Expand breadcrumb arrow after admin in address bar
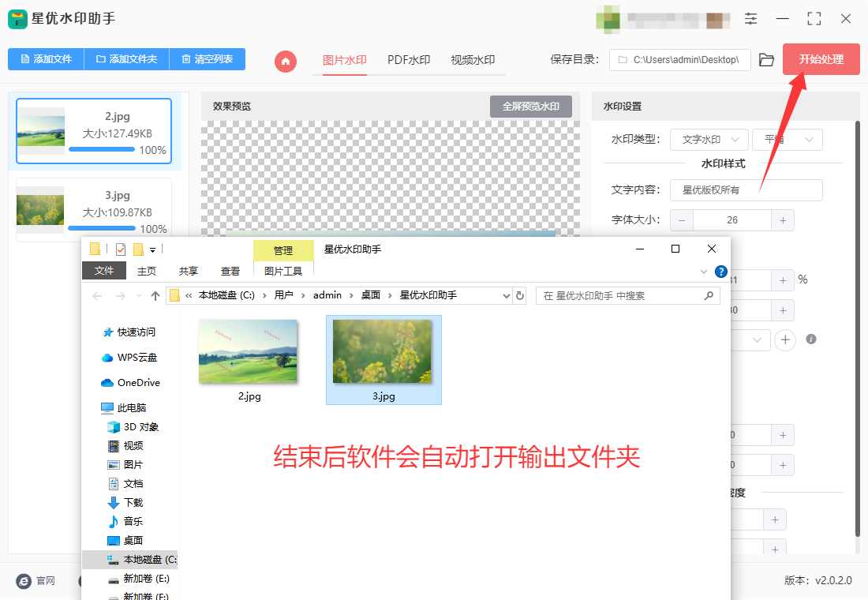868x600 pixels. click(x=351, y=296)
